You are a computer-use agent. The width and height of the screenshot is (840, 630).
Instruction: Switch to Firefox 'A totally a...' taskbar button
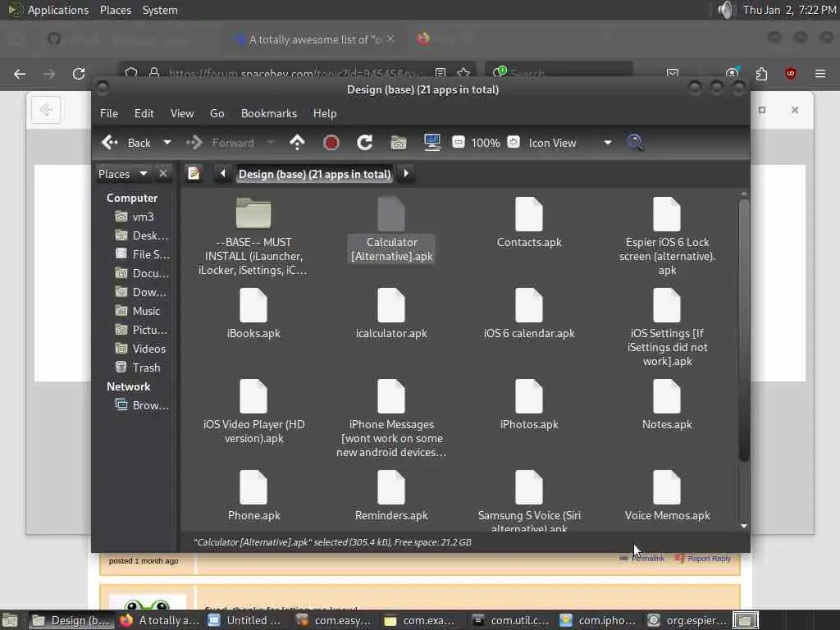[160, 620]
